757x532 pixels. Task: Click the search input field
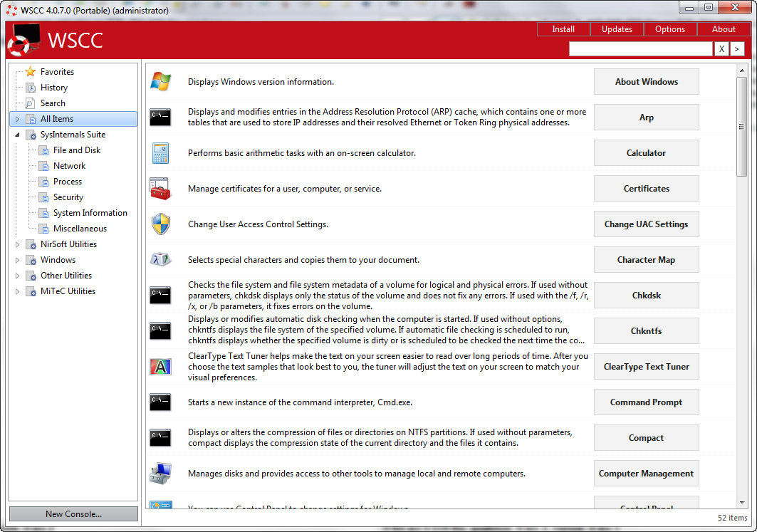tap(640, 49)
